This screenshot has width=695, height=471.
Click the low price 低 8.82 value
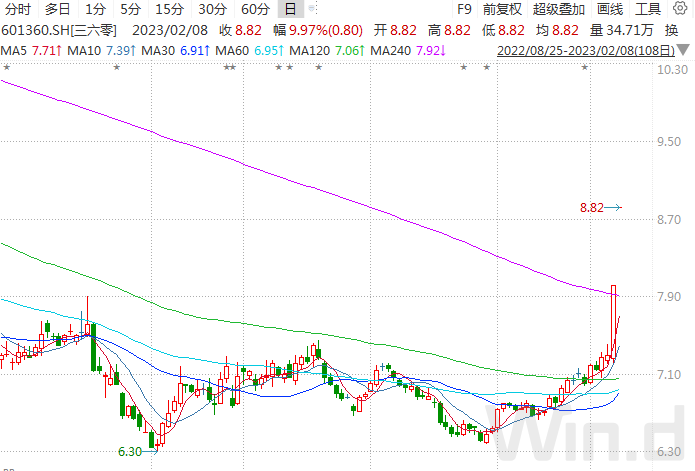point(503,30)
